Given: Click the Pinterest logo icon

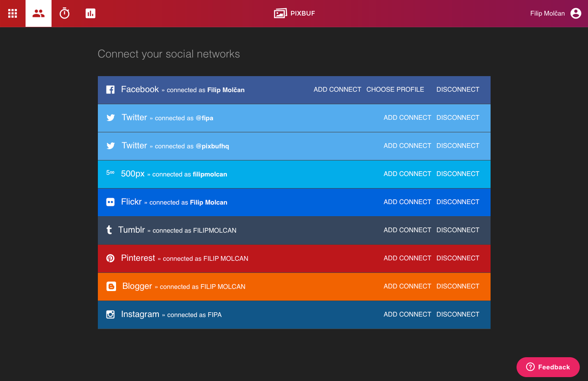Looking at the screenshot, I should pos(110,258).
